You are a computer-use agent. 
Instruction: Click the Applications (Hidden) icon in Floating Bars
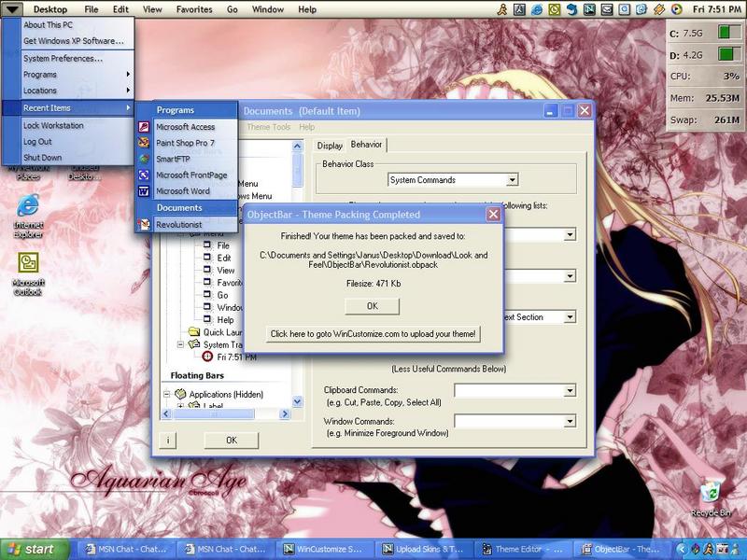(x=180, y=394)
